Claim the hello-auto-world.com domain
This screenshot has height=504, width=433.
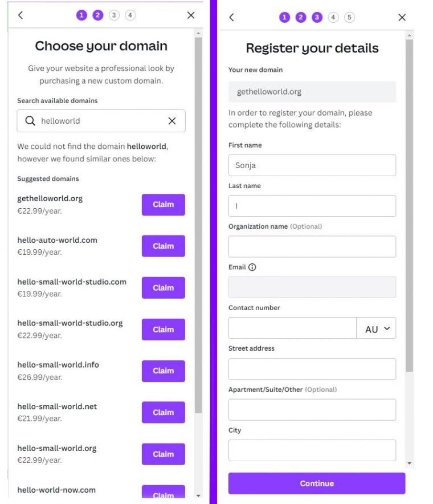[163, 246]
